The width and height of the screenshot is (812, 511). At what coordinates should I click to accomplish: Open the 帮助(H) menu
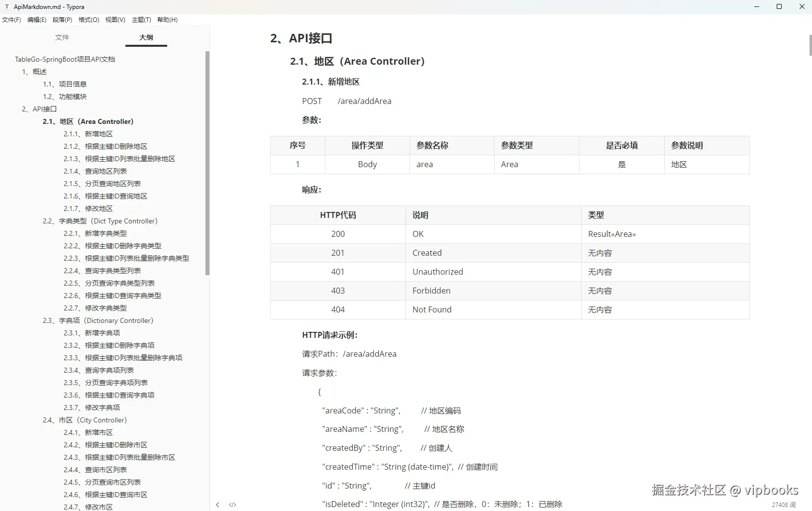pos(167,20)
